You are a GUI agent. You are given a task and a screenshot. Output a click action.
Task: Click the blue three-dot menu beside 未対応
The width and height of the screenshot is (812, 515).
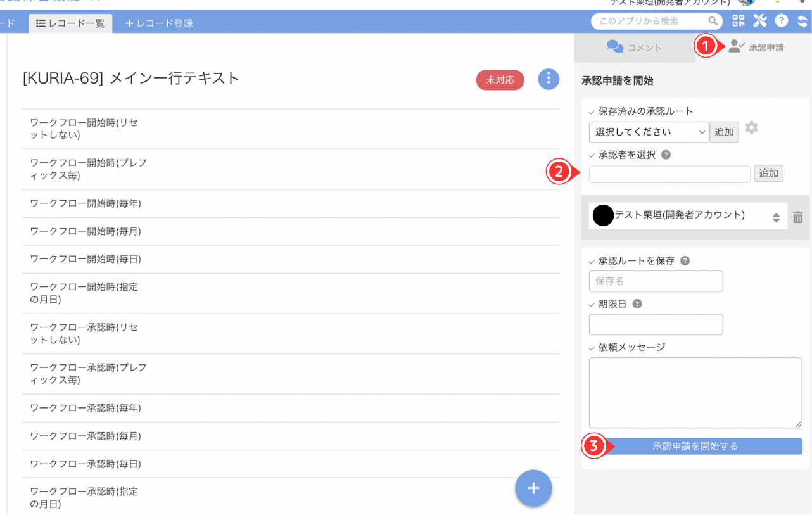pos(549,79)
